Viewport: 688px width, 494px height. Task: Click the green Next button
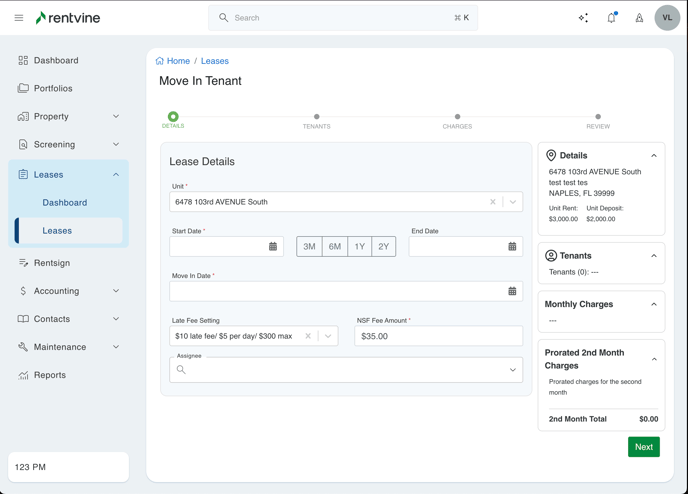point(643,447)
